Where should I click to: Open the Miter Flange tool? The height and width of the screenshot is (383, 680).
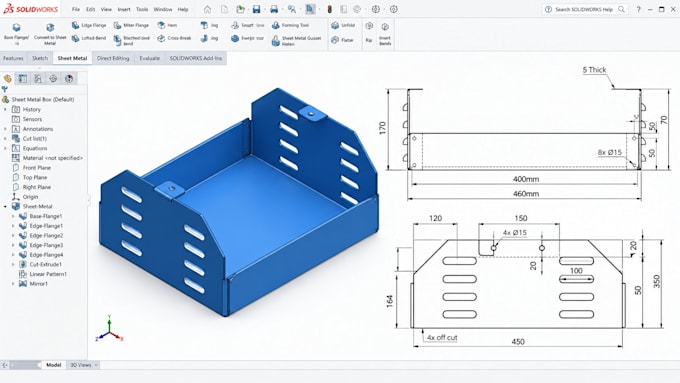coord(131,25)
